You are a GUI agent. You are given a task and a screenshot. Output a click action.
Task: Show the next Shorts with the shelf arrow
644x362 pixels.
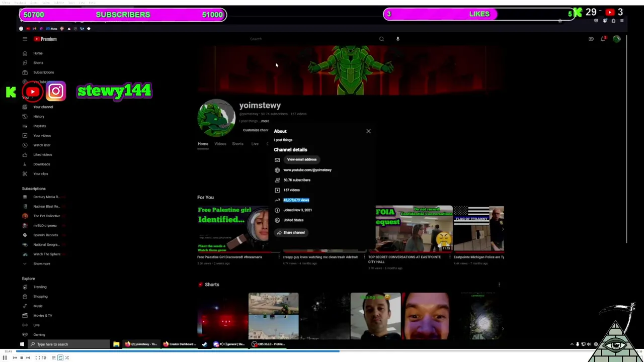[503, 328]
